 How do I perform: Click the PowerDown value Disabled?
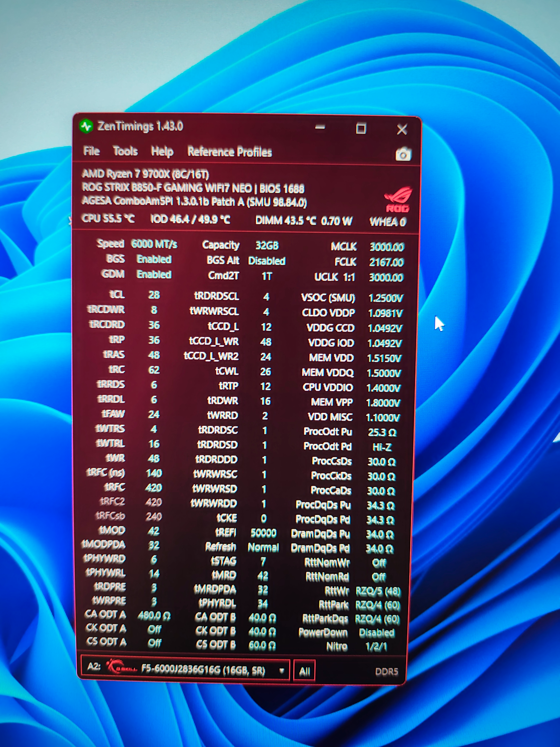(377, 633)
